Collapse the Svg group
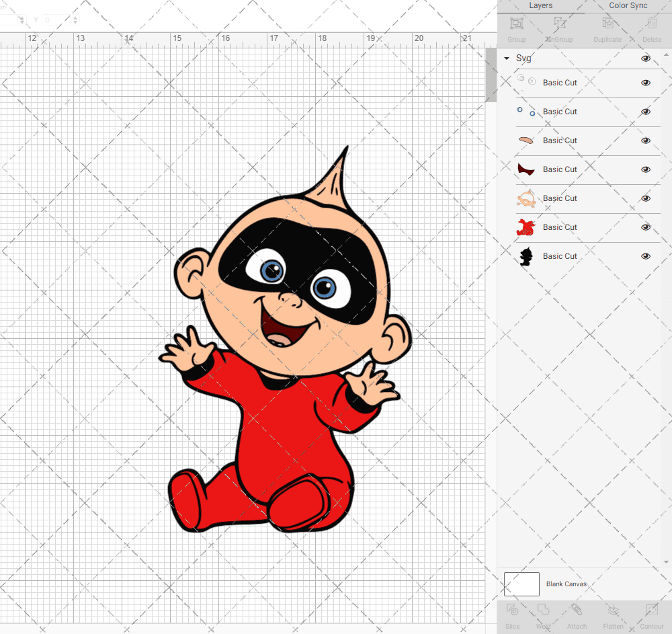672x634 pixels. tap(507, 58)
